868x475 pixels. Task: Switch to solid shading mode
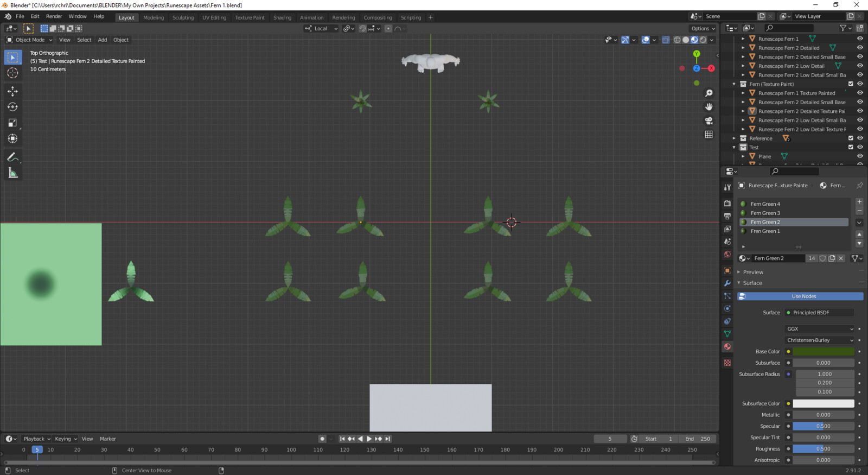[x=686, y=40]
